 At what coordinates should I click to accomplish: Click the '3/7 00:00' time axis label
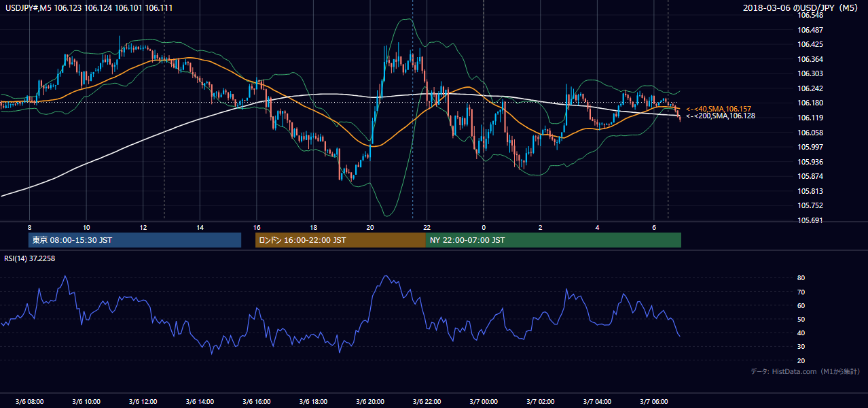(484, 401)
